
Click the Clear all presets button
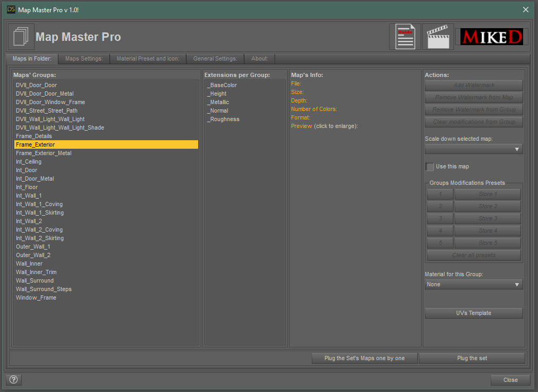point(474,255)
